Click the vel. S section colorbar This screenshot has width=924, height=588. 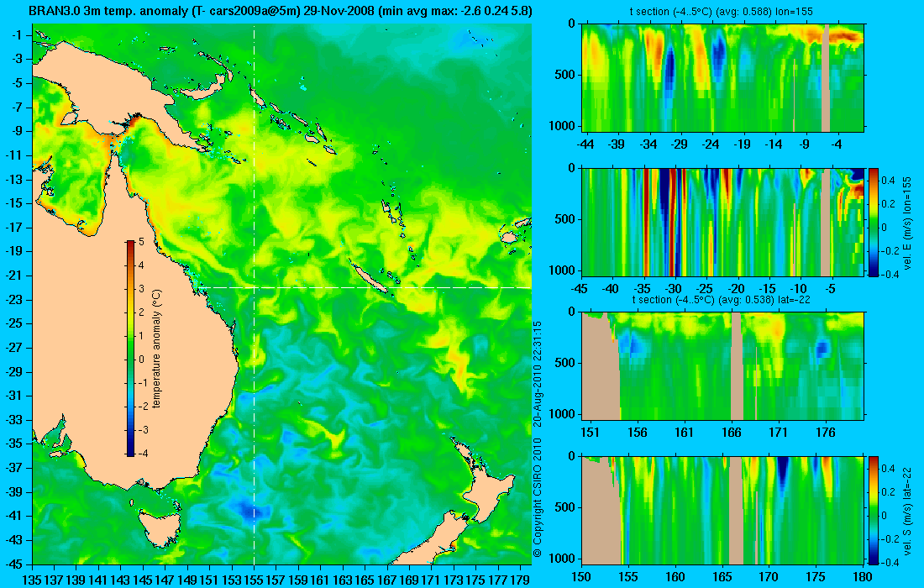pyautogui.click(x=874, y=510)
